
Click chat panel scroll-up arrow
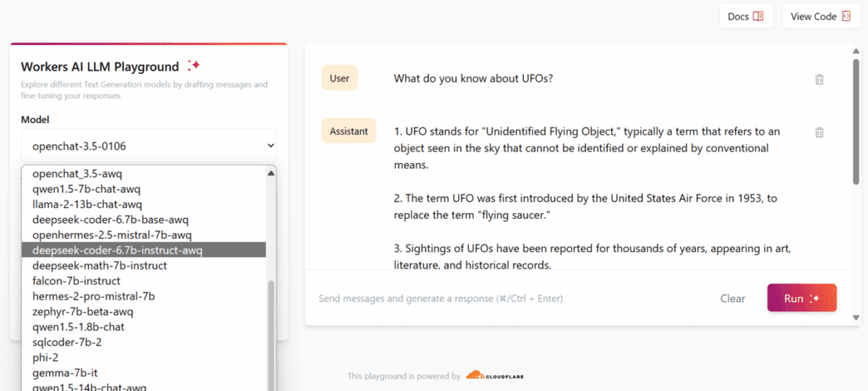click(856, 51)
